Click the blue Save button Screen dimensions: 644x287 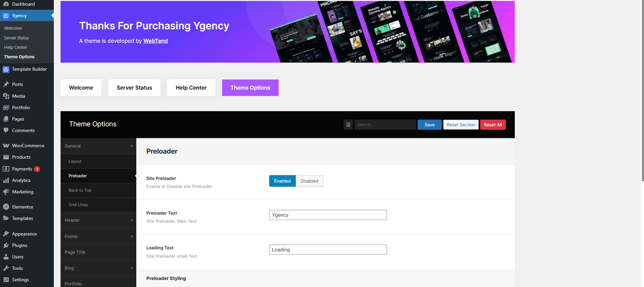coord(429,125)
